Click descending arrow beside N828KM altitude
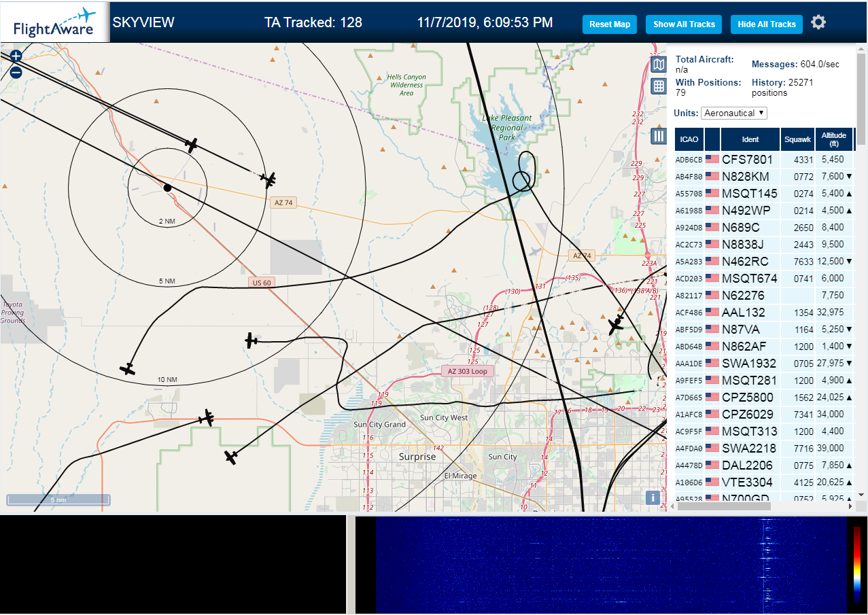Image resolution: width=868 pixels, height=615 pixels. (850, 177)
